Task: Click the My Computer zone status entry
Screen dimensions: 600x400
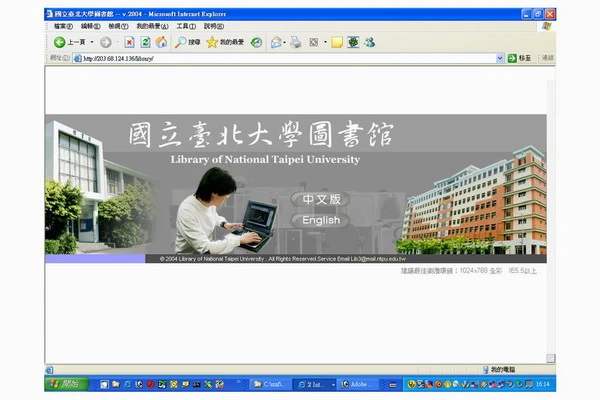Action: coord(499,369)
